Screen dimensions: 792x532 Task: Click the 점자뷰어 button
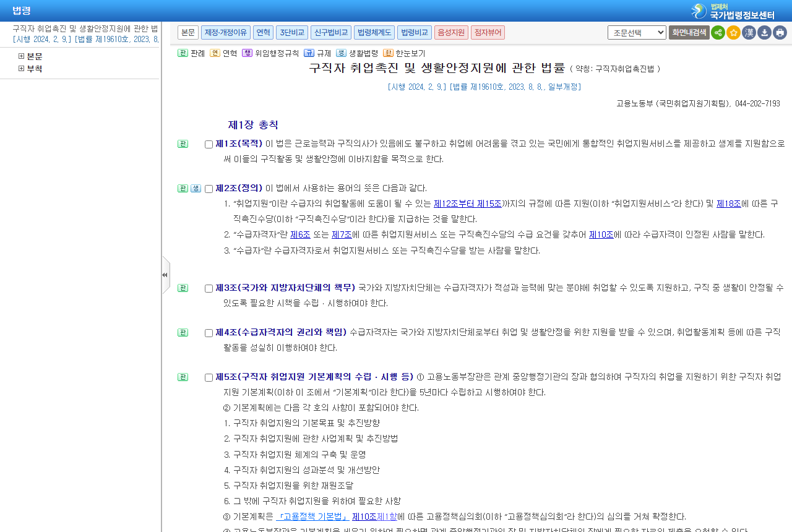(x=488, y=32)
